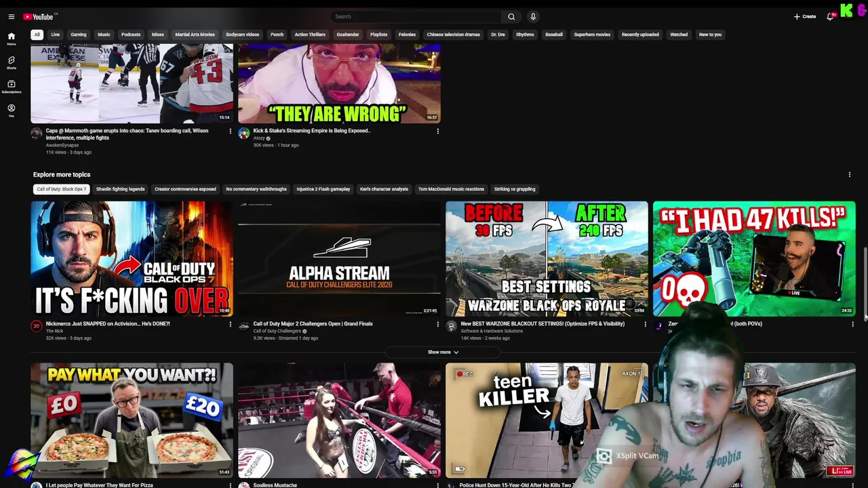Image resolution: width=868 pixels, height=488 pixels.
Task: Open the hamburger guide menu
Action: (11, 17)
